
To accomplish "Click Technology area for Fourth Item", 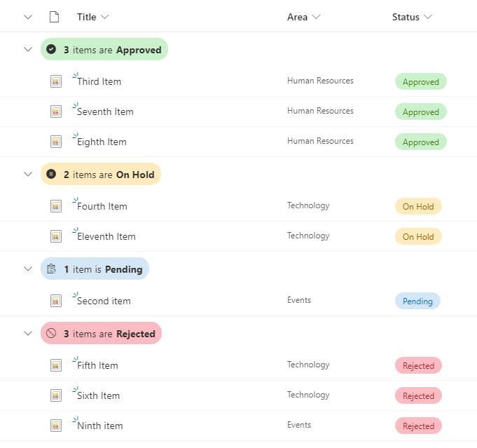I will point(308,205).
